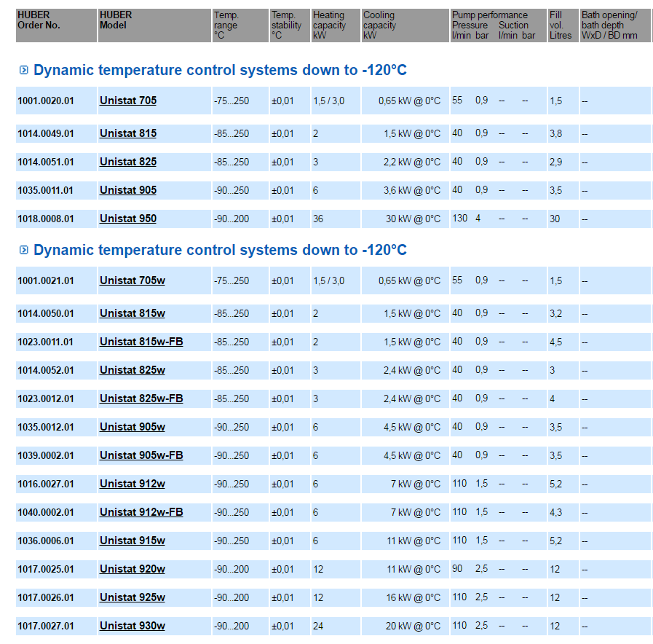This screenshot has height=644, width=653.
Task: Follow the Unistat 825 link
Action: pos(128,162)
